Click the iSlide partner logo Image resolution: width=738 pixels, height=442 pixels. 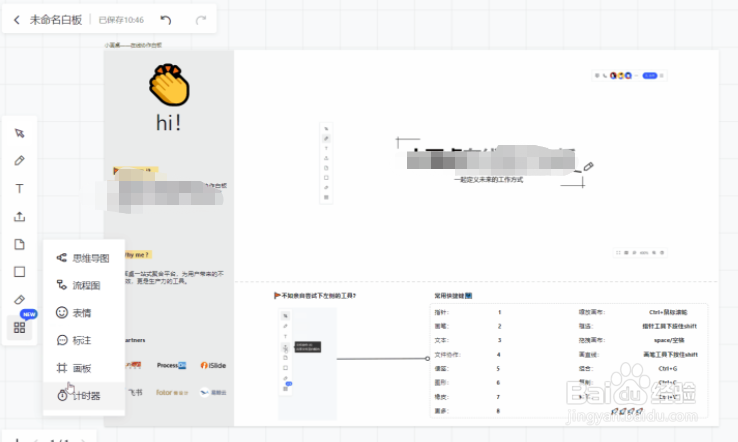click(x=213, y=365)
